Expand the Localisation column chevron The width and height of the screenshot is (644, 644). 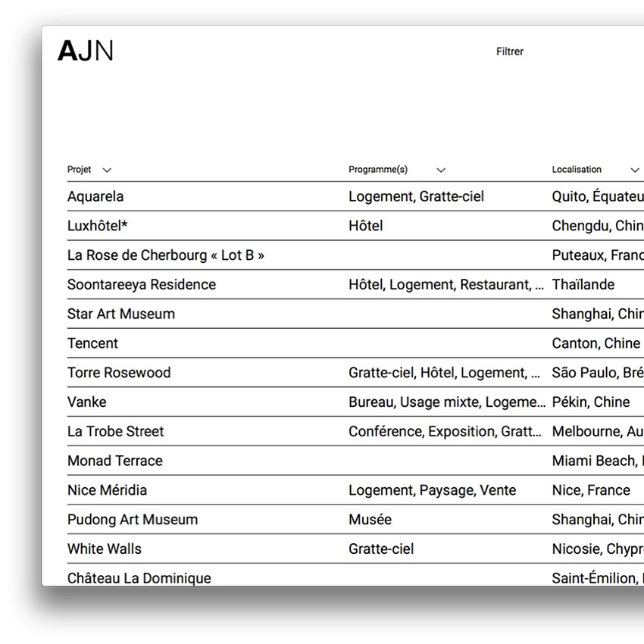pos(635,170)
